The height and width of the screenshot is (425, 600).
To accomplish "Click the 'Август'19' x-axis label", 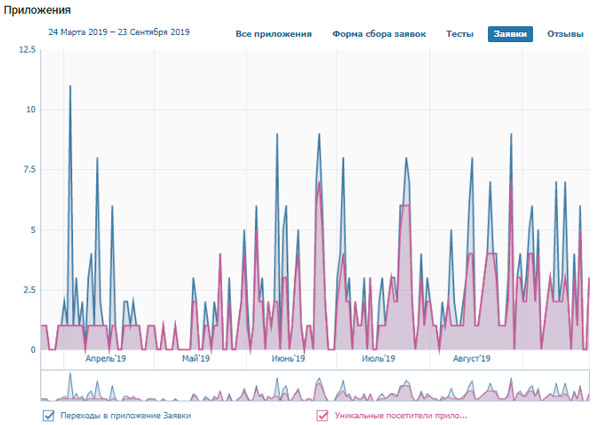I will coord(471,357).
